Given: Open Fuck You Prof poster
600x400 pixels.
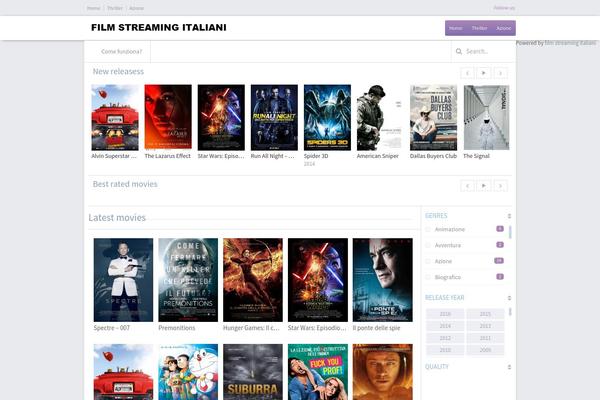Looking at the screenshot, I should point(318,372).
